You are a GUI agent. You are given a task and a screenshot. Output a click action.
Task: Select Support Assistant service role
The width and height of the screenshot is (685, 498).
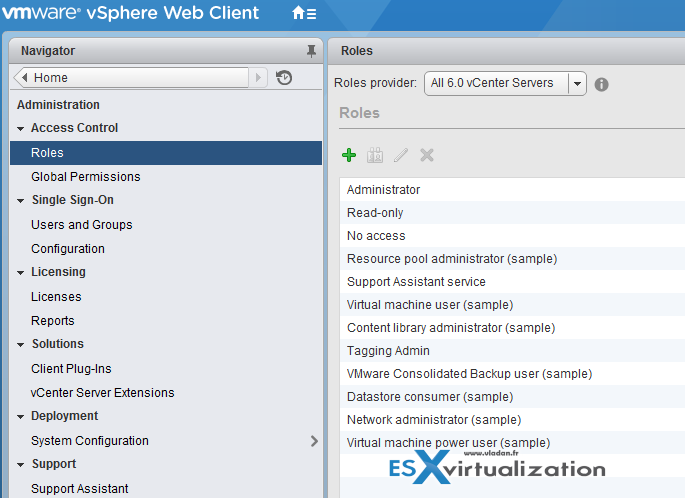[x=512, y=282]
